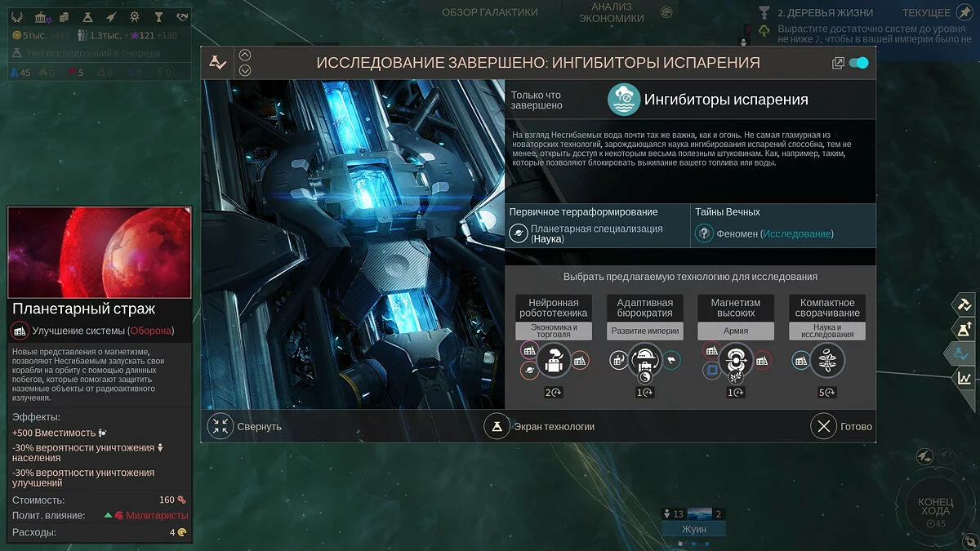Click the 2-turn cost under Нейронная робототехника
Screen dimensions: 980x551
[x=554, y=393]
